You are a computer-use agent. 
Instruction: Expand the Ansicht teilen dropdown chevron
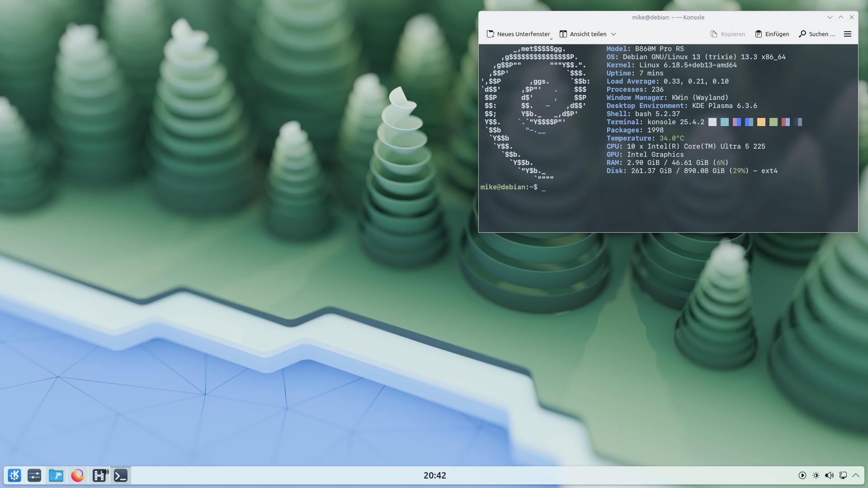coord(613,34)
